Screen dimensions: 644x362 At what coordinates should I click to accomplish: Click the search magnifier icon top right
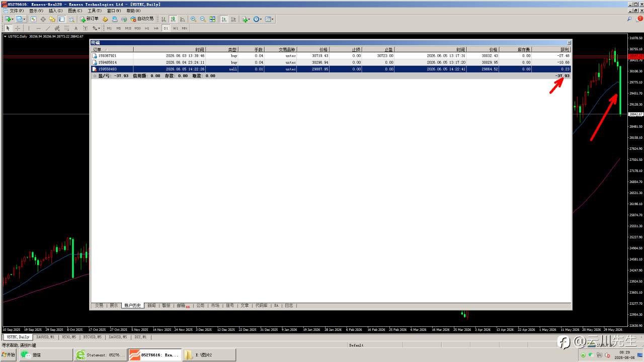[x=629, y=19]
